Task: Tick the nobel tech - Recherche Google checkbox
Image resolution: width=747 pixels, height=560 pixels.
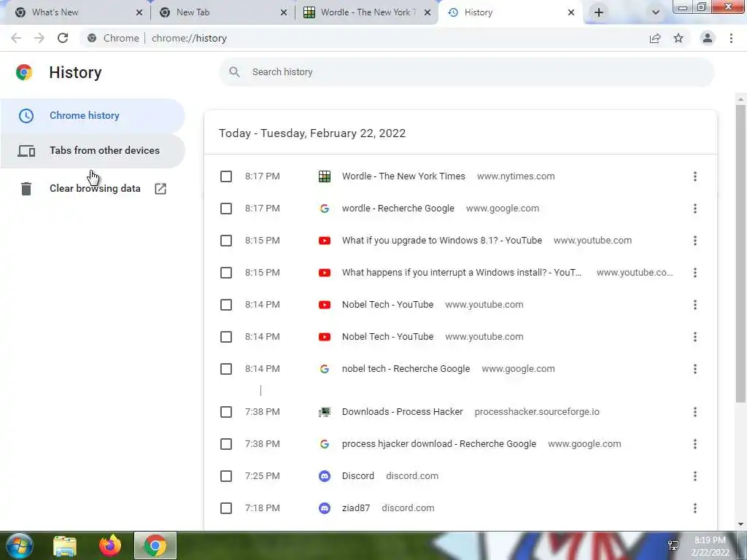Action: point(226,369)
